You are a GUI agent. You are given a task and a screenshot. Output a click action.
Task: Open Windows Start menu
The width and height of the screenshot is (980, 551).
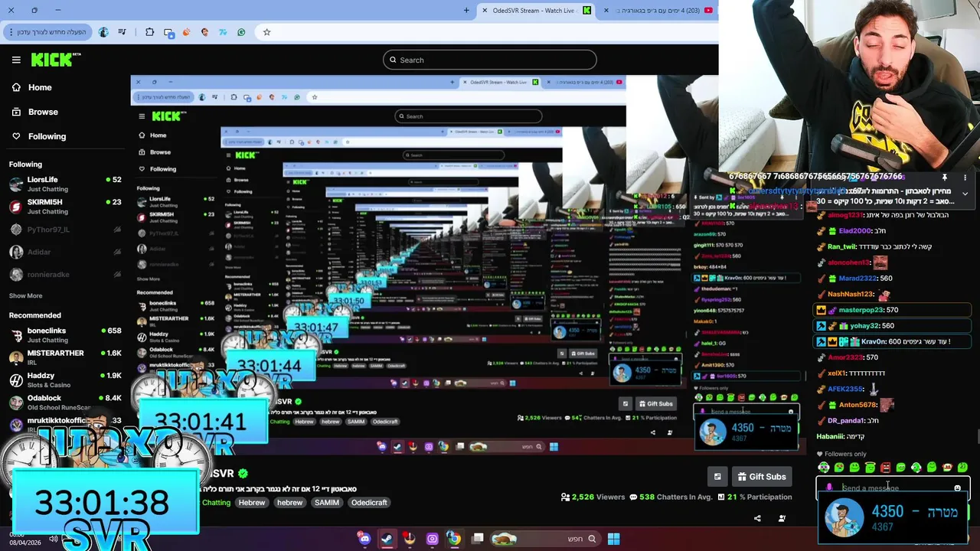coord(613,539)
